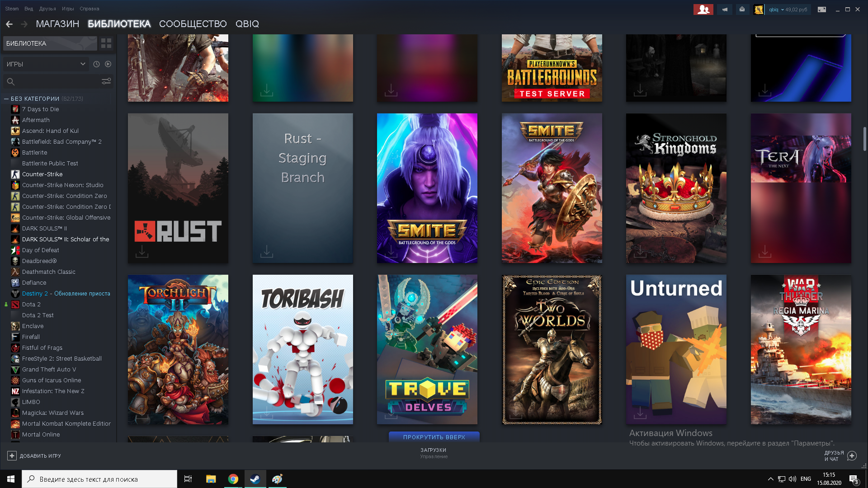868x488 pixels.
Task: Open the Rust game cover
Action: click(178, 188)
